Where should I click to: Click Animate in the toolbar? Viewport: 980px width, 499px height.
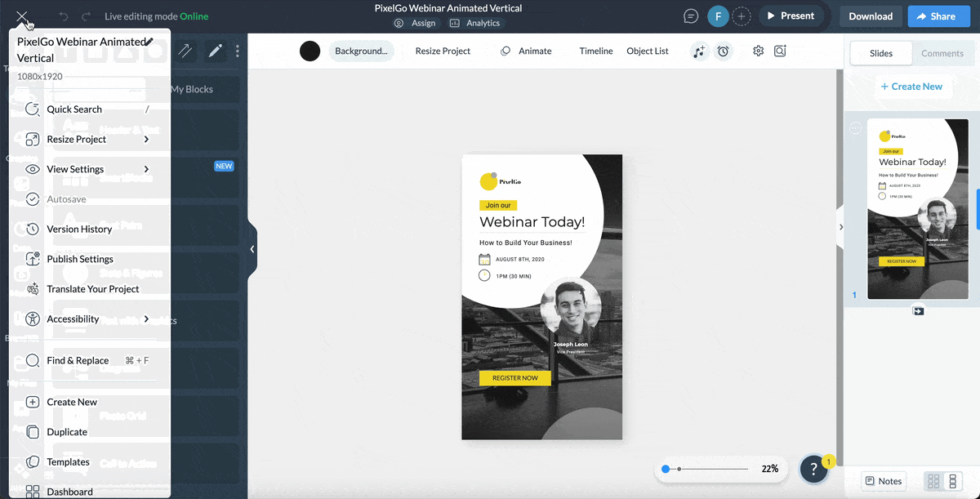[x=527, y=51]
